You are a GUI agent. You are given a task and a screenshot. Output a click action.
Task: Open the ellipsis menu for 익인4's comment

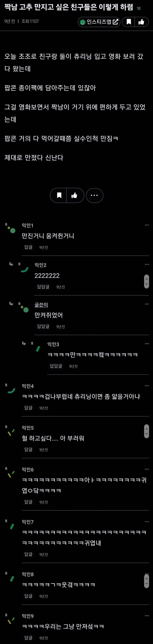[147, 385]
